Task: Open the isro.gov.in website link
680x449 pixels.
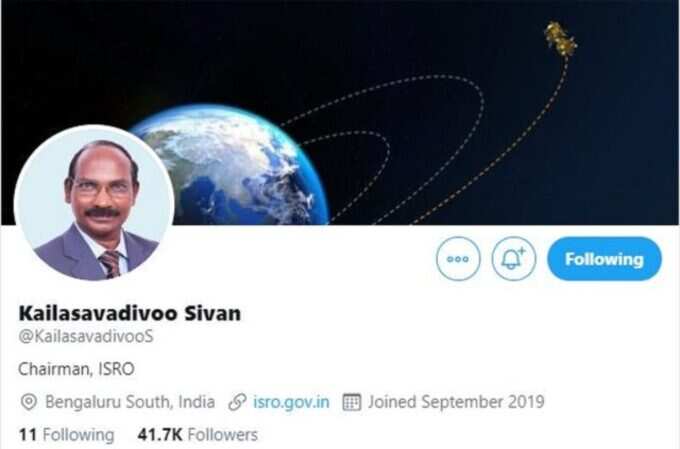Action: 291,402
